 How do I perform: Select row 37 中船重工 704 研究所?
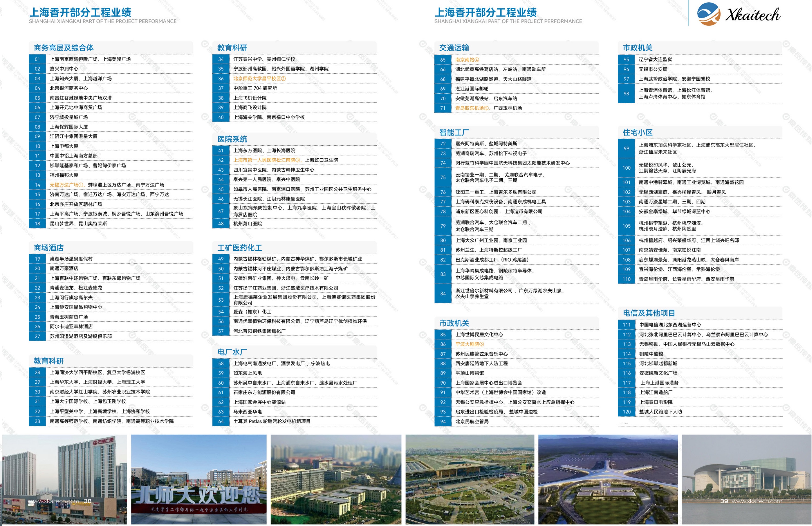point(295,88)
